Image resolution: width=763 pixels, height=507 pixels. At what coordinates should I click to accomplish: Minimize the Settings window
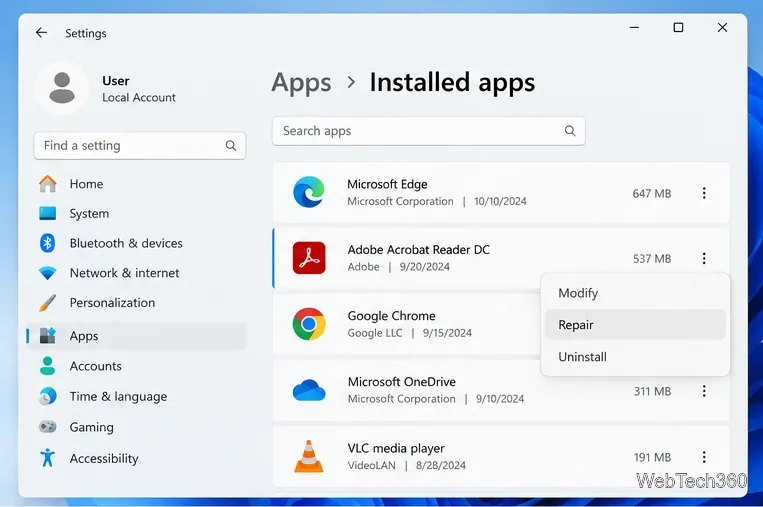[x=634, y=28]
